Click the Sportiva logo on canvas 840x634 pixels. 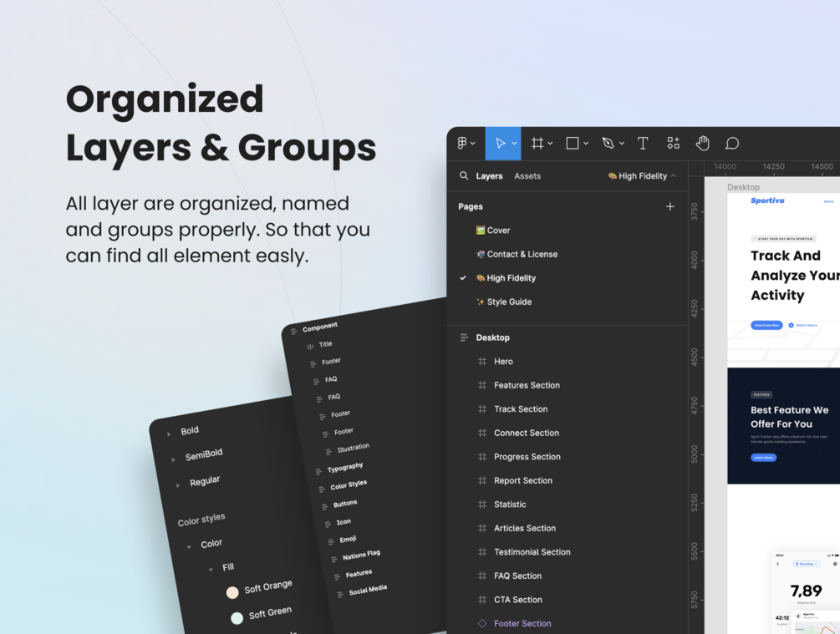pos(767,200)
